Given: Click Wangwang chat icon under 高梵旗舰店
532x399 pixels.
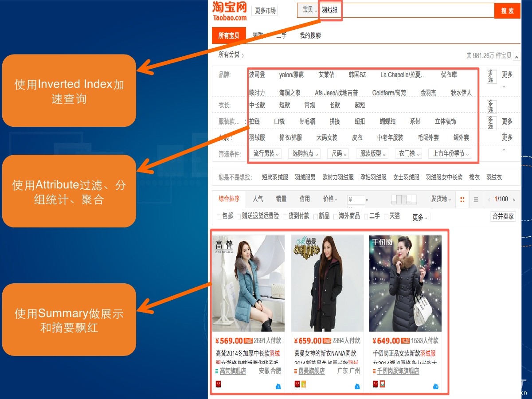Looking at the screenshot, I should (x=278, y=387).
